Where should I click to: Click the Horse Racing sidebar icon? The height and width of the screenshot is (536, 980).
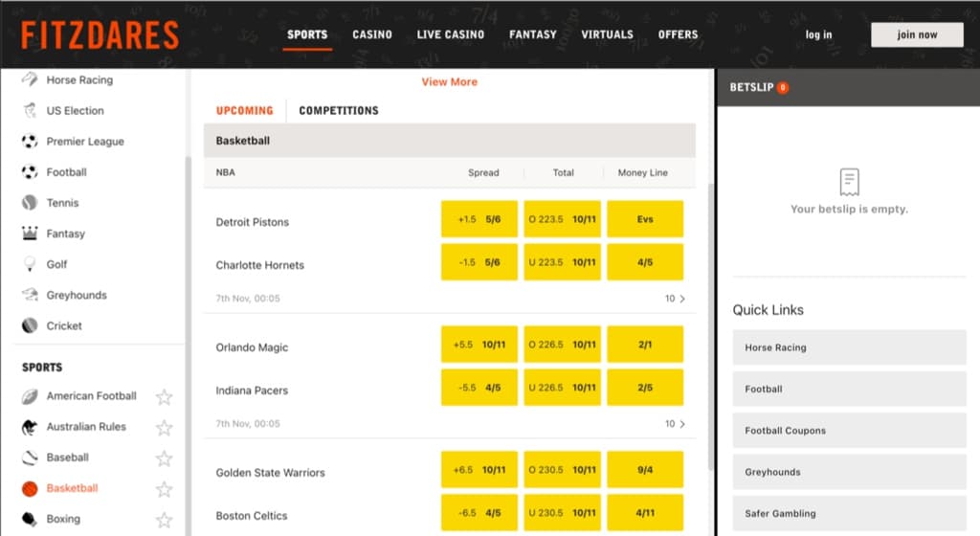(30, 79)
